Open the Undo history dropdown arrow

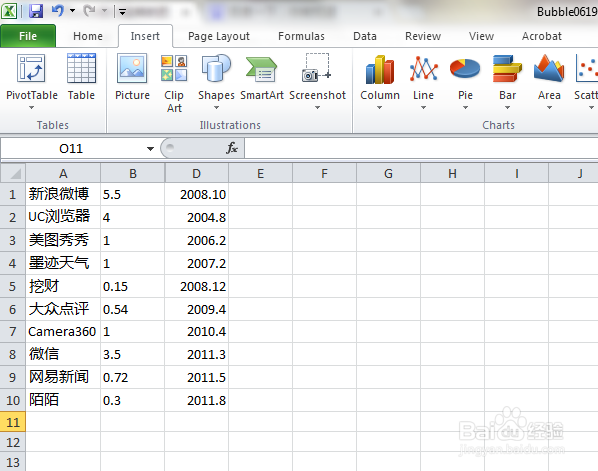(72, 11)
